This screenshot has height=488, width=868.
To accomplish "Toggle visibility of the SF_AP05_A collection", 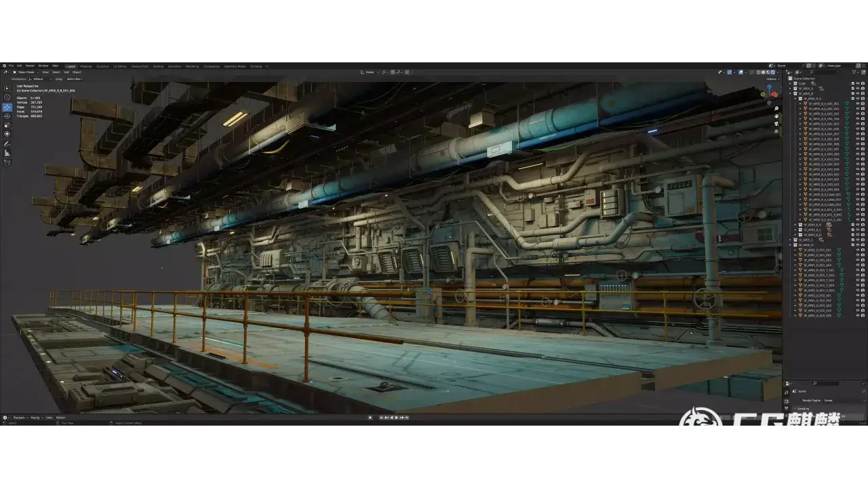I will tap(858, 88).
